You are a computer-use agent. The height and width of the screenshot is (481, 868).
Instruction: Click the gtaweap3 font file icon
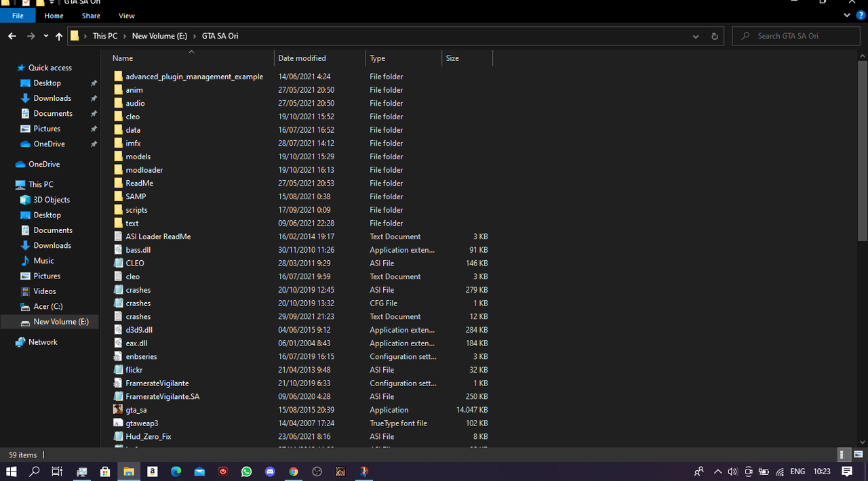coord(118,423)
